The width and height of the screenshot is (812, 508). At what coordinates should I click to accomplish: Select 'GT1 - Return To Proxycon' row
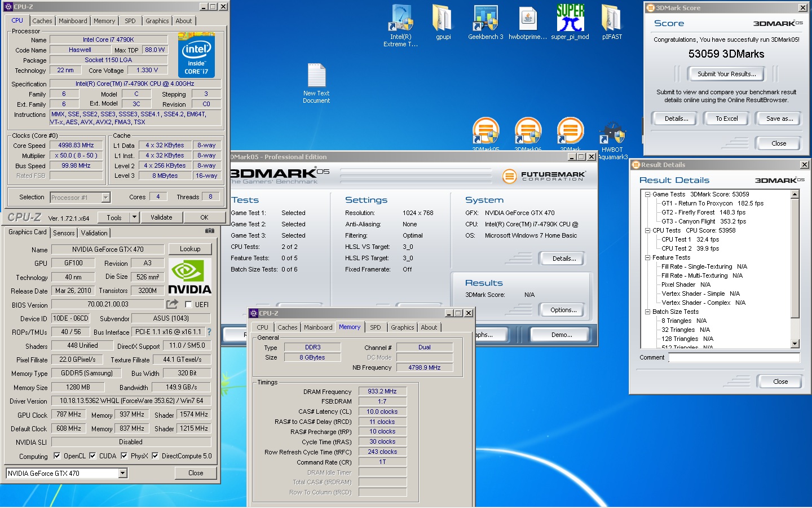click(x=712, y=203)
